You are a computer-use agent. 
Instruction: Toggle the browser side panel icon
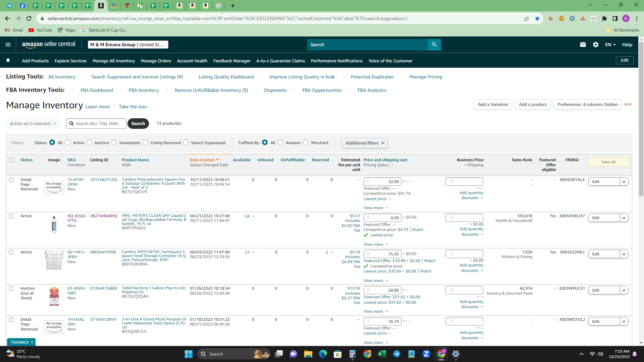click(615, 18)
